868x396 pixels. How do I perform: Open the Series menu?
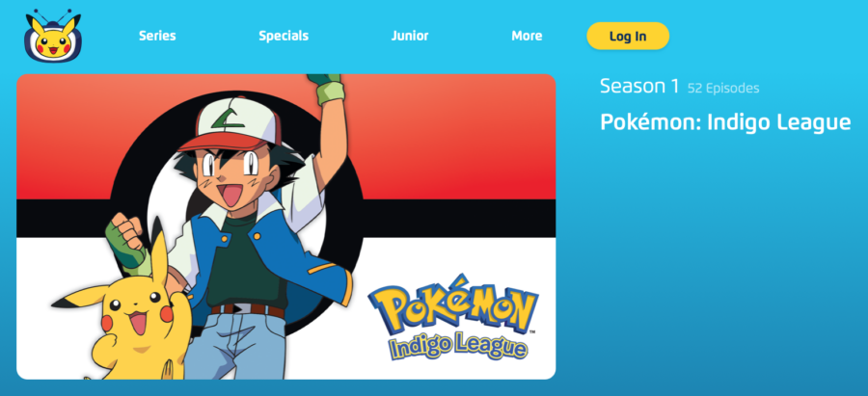(157, 36)
